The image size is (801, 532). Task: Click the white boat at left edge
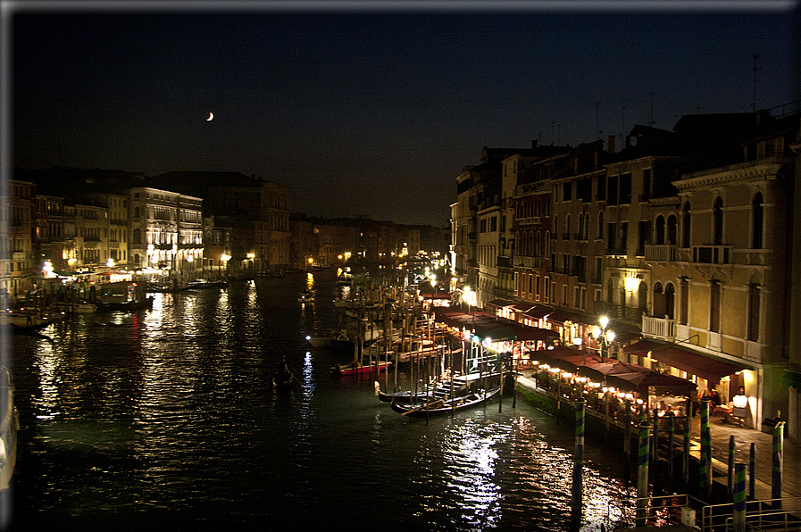pos(7,428)
